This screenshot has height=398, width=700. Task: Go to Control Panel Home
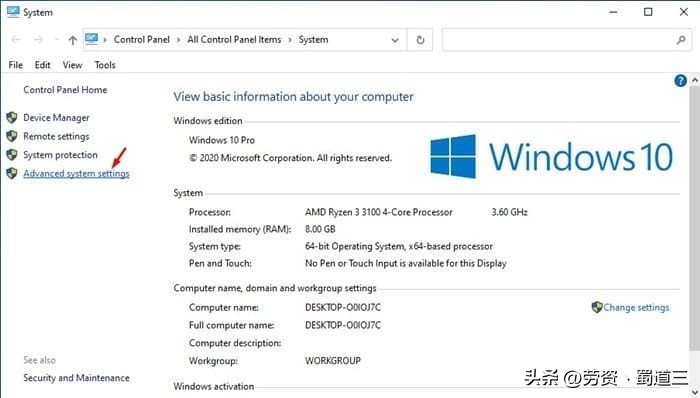(x=65, y=90)
